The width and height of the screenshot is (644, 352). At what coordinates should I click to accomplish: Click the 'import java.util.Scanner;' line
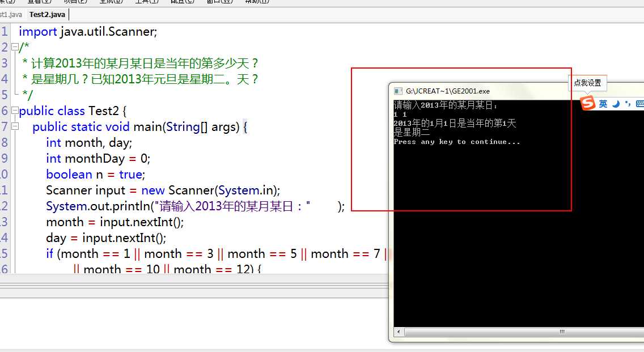click(x=88, y=32)
